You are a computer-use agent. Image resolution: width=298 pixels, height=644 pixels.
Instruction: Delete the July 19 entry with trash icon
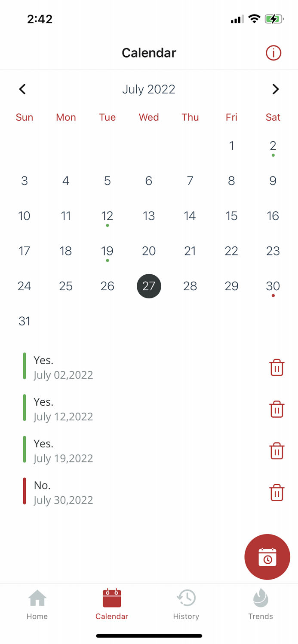(276, 451)
